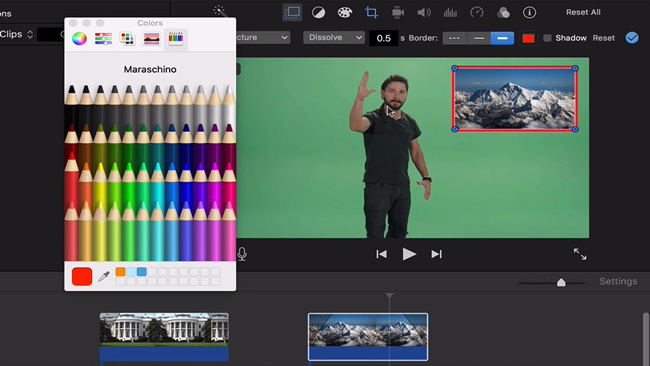Click the magic wand enhance icon

[x=220, y=11]
